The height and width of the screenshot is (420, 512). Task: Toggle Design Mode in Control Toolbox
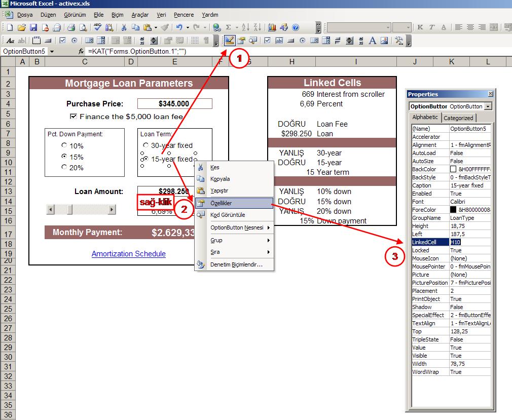click(230, 41)
